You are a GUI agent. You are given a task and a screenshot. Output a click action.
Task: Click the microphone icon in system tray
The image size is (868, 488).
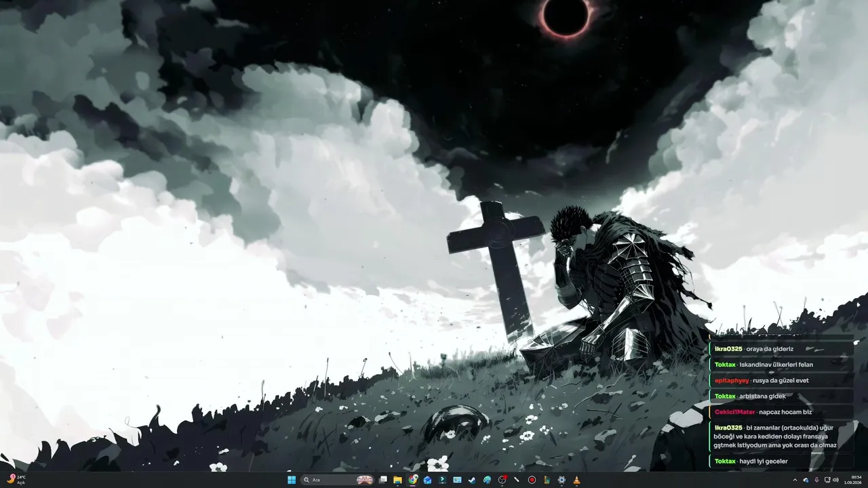[816, 480]
